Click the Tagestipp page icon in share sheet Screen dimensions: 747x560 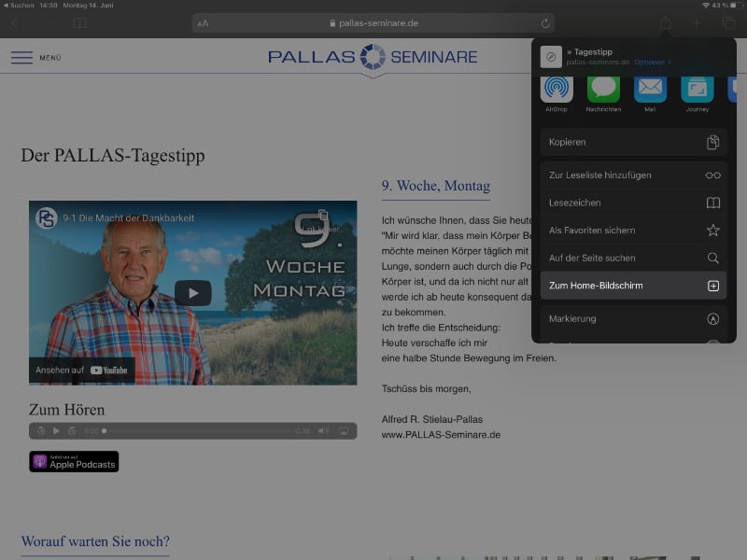click(551, 57)
